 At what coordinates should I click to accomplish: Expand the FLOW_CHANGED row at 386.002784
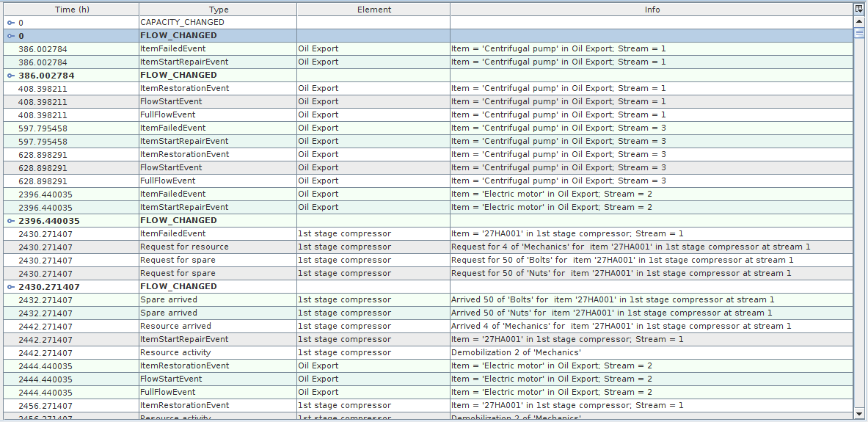(x=11, y=76)
